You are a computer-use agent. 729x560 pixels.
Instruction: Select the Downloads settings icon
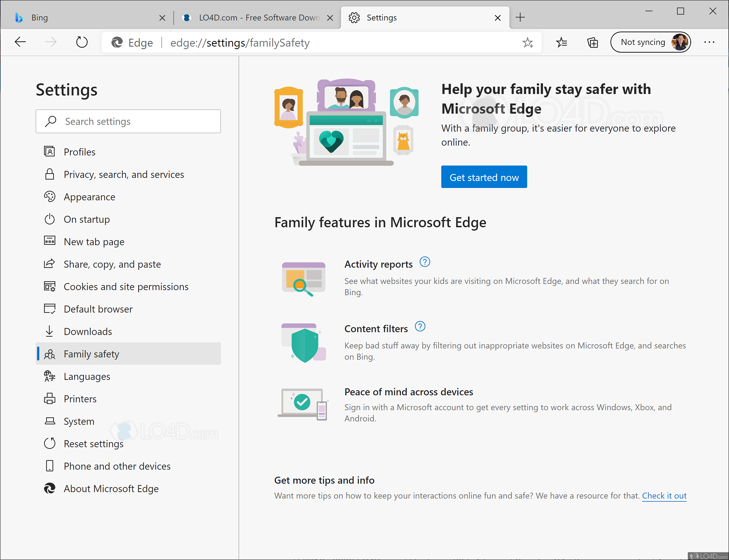tap(49, 331)
